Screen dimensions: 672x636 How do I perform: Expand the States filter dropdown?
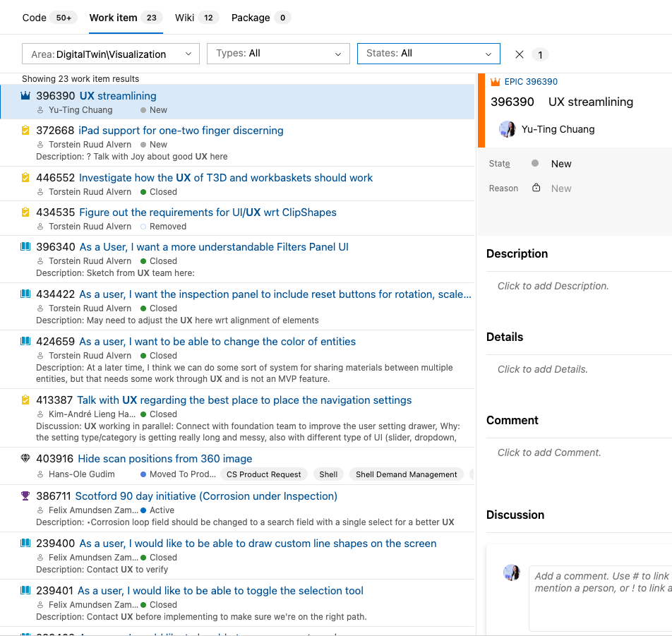[x=428, y=54]
